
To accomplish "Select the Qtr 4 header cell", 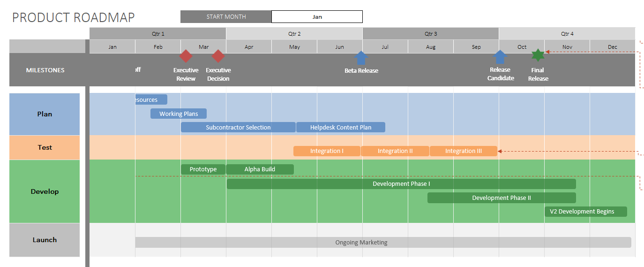I will pyautogui.click(x=567, y=34).
